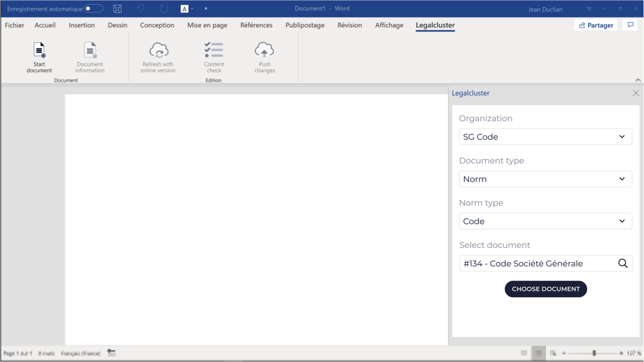The width and height of the screenshot is (644, 362).
Task: Click the Undo arrow icon
Action: click(x=141, y=9)
